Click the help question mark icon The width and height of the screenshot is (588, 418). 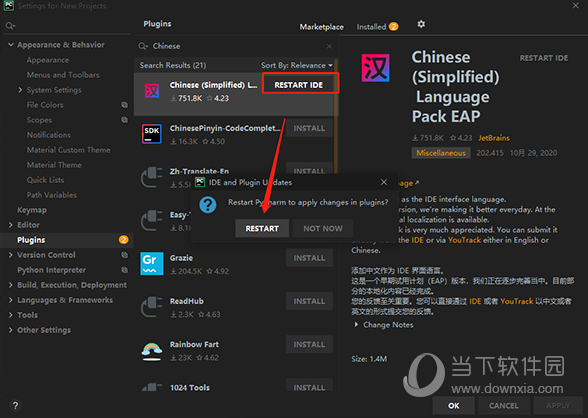pos(15,405)
